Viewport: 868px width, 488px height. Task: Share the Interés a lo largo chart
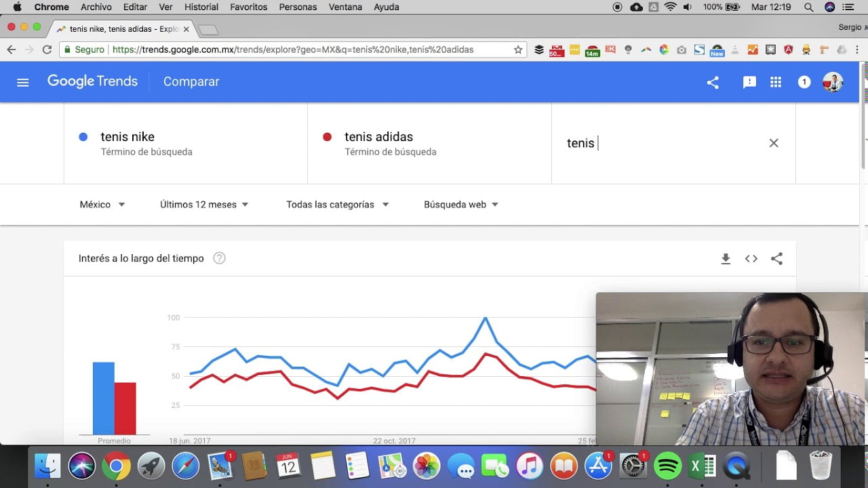(776, 258)
